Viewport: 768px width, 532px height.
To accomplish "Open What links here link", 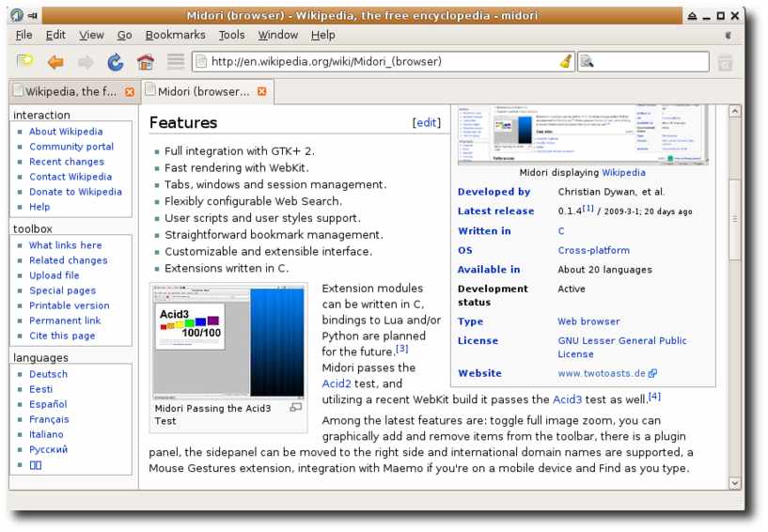I will (x=66, y=245).
